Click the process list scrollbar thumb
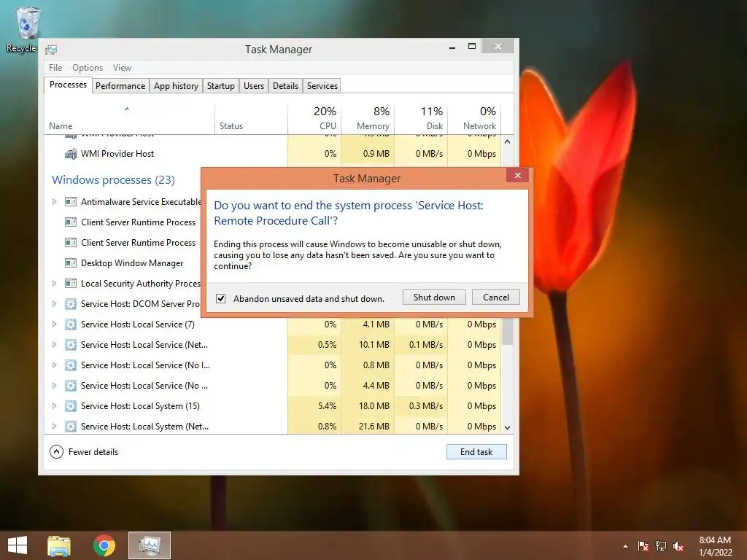 tap(508, 331)
